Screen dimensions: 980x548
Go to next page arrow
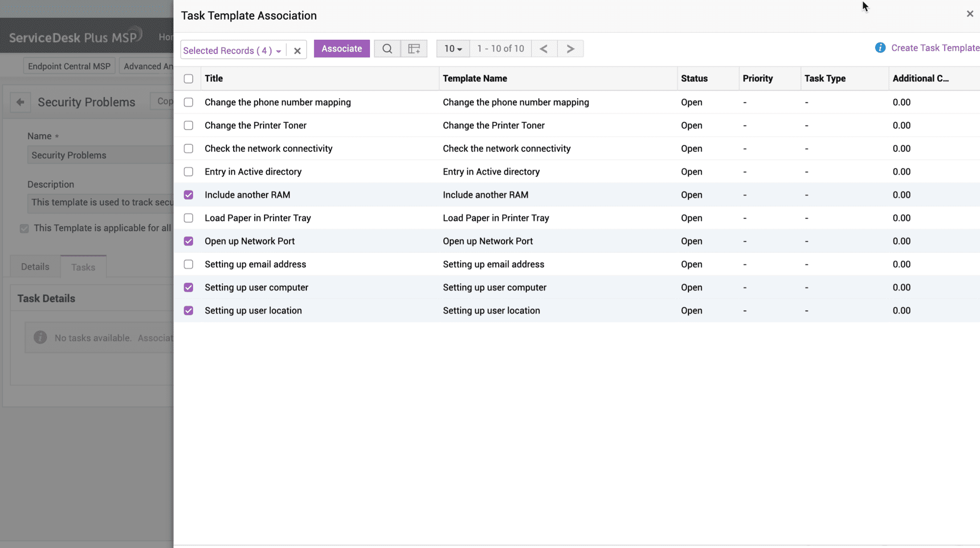tap(570, 49)
